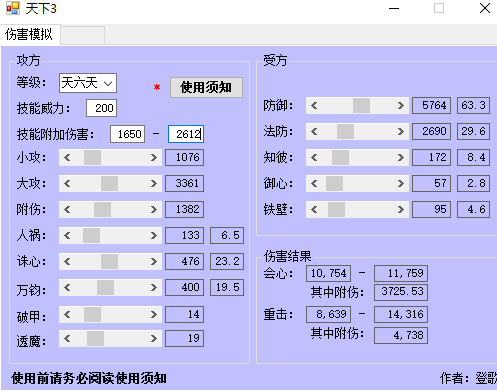Click right arrow of 法防 slider
This screenshot has width=497, height=391.
tap(401, 131)
